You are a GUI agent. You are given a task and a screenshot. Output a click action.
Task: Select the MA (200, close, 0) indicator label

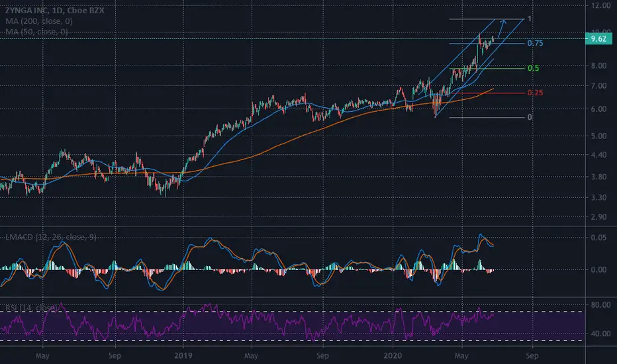click(x=39, y=21)
